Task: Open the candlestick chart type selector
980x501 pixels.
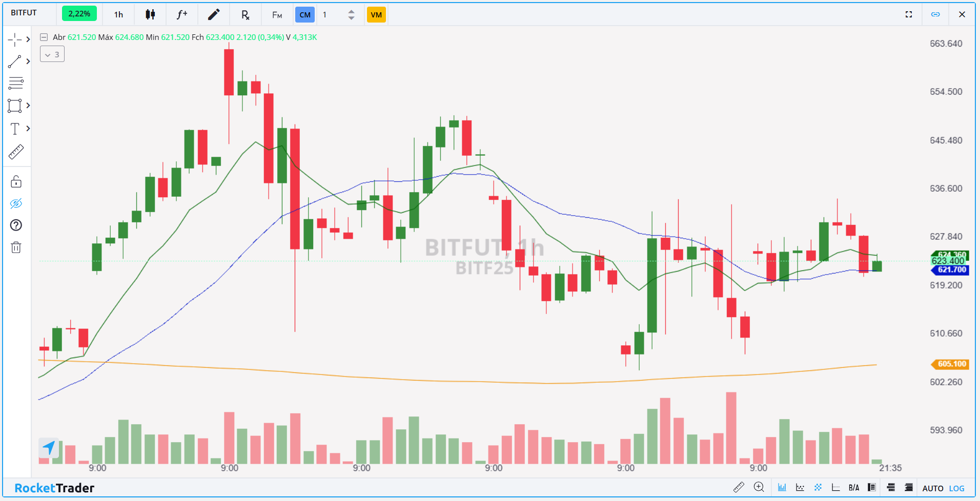Action: click(x=150, y=14)
